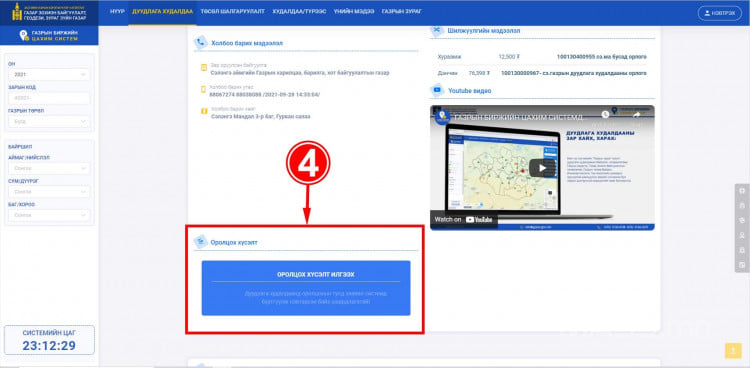Screen dimensions: 750x368
Task: Click the user icon in right side toolbar
Action: pos(742,235)
